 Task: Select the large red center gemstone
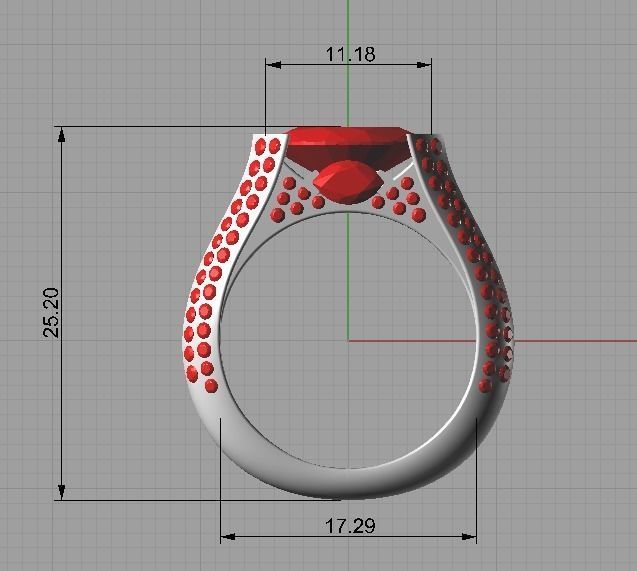(x=348, y=150)
